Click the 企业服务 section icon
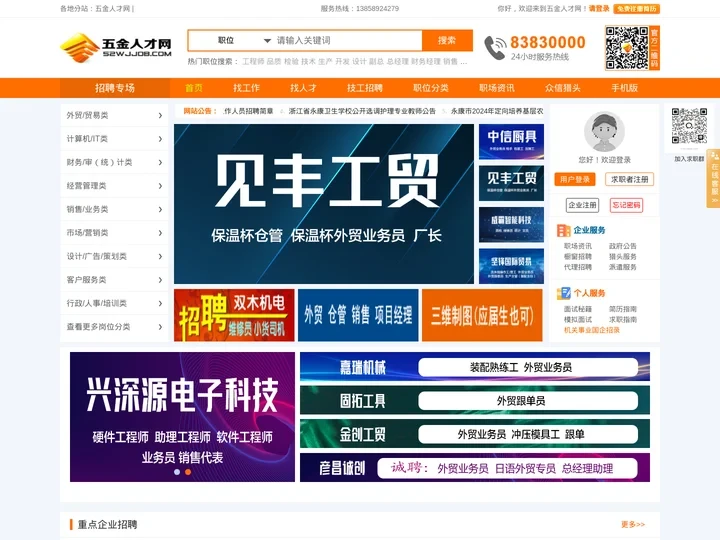The image size is (720, 540). (x=563, y=230)
